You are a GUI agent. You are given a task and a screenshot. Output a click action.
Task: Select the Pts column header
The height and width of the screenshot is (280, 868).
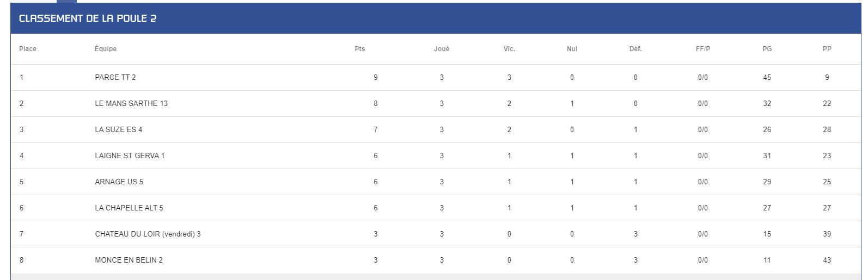(x=359, y=49)
